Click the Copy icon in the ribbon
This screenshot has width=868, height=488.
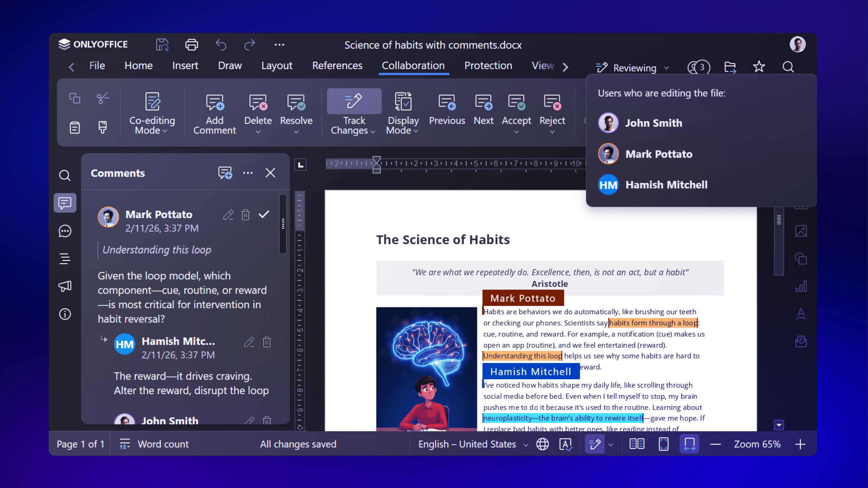(x=74, y=98)
